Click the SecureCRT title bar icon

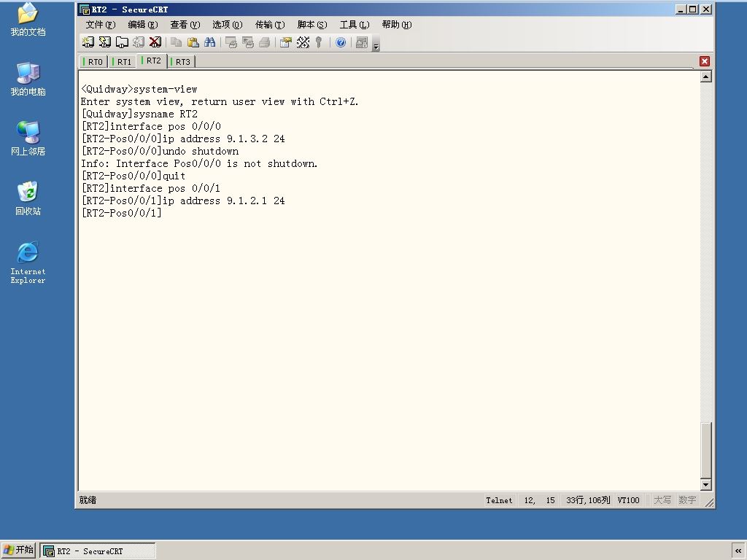point(85,9)
